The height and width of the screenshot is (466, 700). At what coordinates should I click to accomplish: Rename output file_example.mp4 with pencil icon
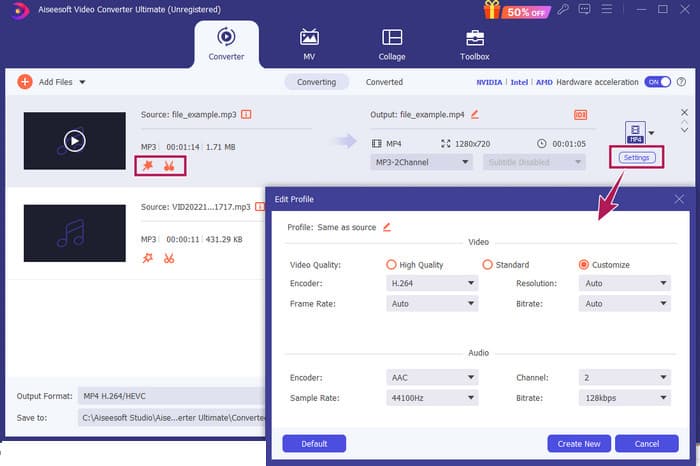click(x=475, y=114)
